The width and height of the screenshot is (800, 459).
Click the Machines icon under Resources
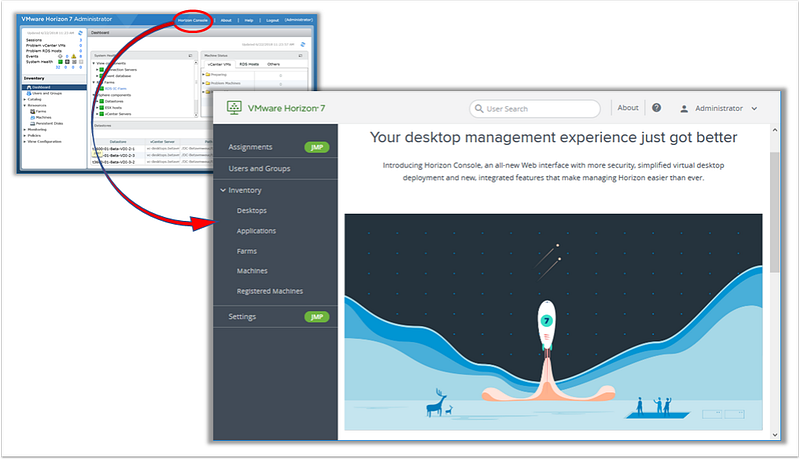pyautogui.click(x=33, y=117)
